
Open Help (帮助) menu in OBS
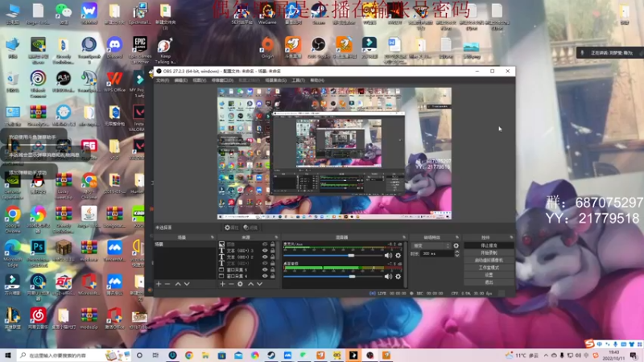coord(317,80)
